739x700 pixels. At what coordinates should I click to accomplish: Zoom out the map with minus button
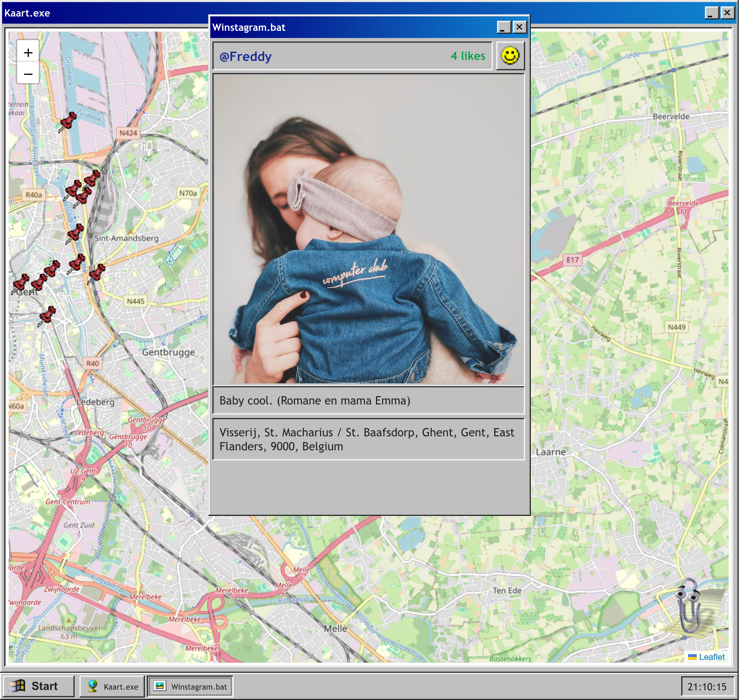[x=28, y=74]
